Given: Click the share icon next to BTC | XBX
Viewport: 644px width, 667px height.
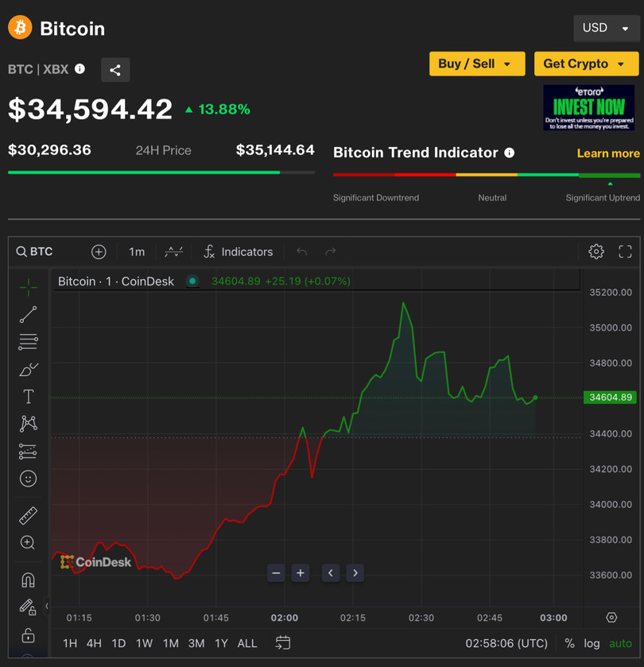Looking at the screenshot, I should [115, 70].
